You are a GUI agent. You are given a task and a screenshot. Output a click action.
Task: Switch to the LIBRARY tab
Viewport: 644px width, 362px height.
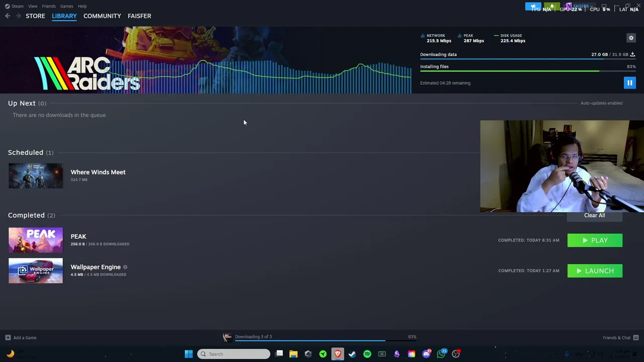pos(64,16)
